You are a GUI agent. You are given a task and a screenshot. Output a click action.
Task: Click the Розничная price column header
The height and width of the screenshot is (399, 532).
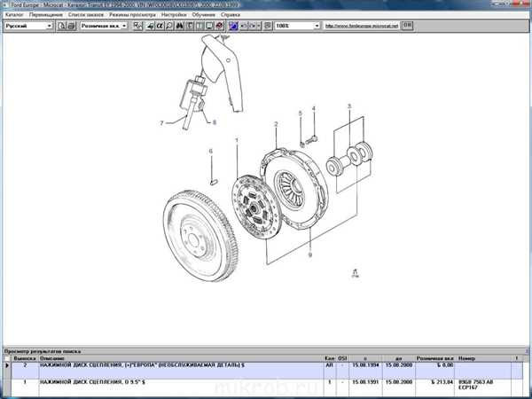[435, 358]
